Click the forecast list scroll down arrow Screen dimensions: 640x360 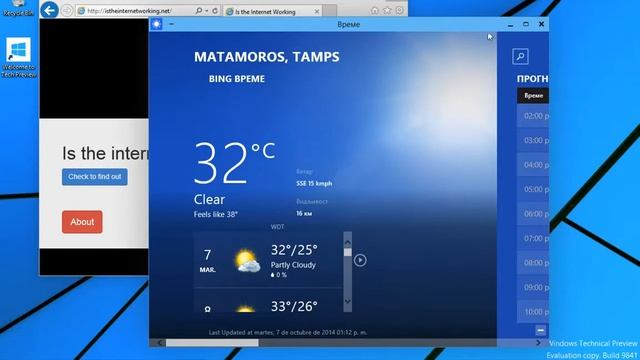[347, 301]
